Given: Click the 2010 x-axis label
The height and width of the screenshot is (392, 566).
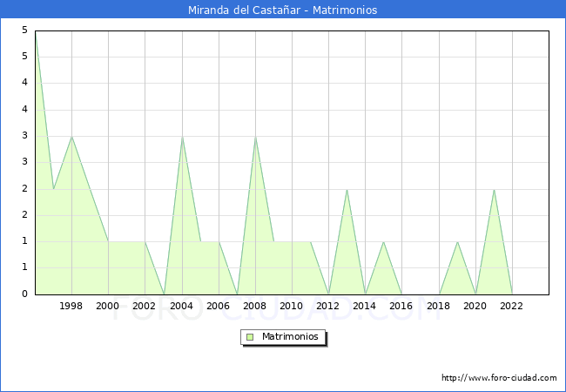Looking at the screenshot, I should coord(292,306).
